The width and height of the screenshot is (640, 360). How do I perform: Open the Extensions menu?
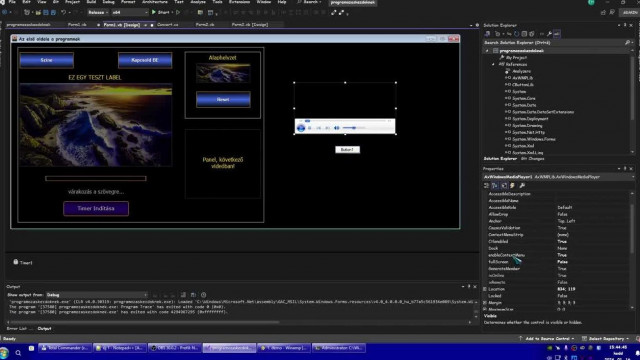pyautogui.click(x=239, y=2)
